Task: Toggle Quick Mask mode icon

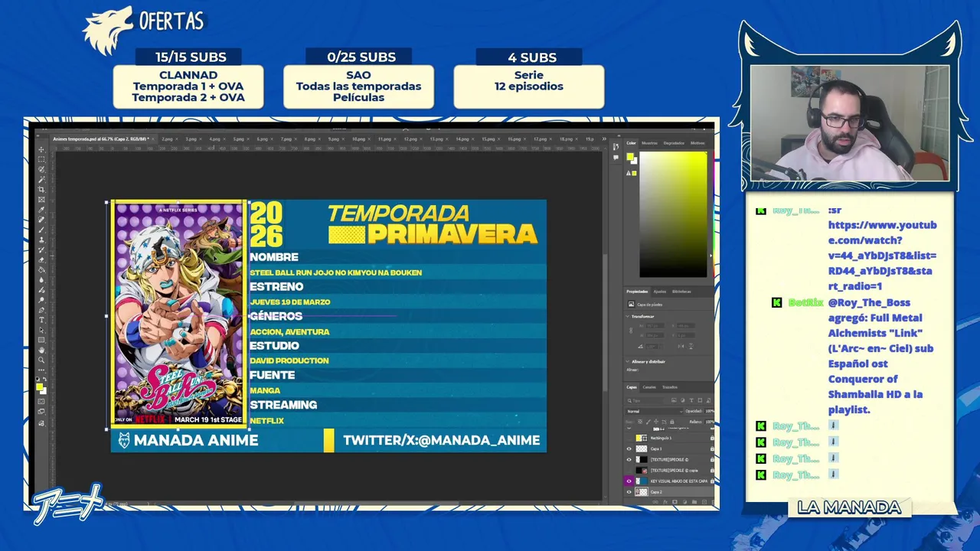Action: 41,402
